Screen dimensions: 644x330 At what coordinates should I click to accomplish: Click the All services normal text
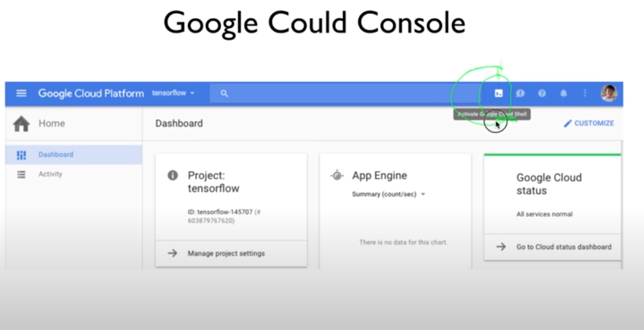(544, 214)
